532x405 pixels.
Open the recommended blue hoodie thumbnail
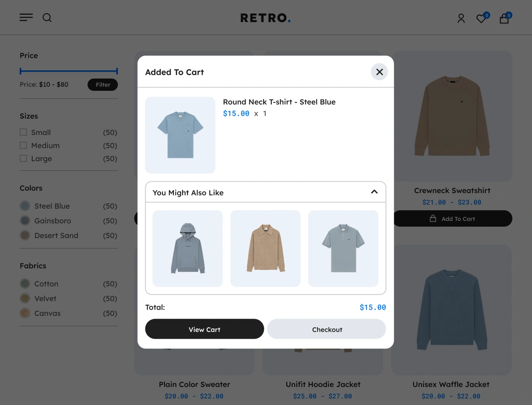(188, 248)
